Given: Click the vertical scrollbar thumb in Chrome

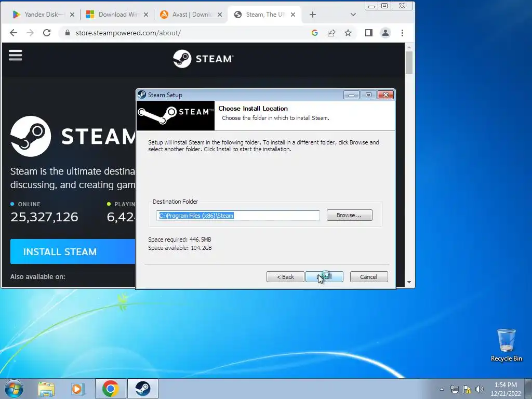Looking at the screenshot, I should tap(409, 62).
